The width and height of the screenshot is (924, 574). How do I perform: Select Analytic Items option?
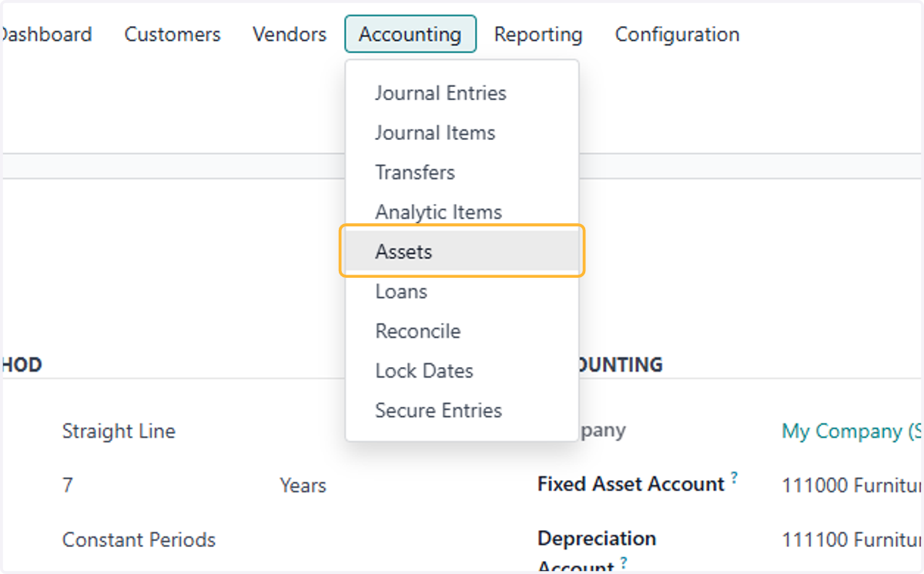462,212
